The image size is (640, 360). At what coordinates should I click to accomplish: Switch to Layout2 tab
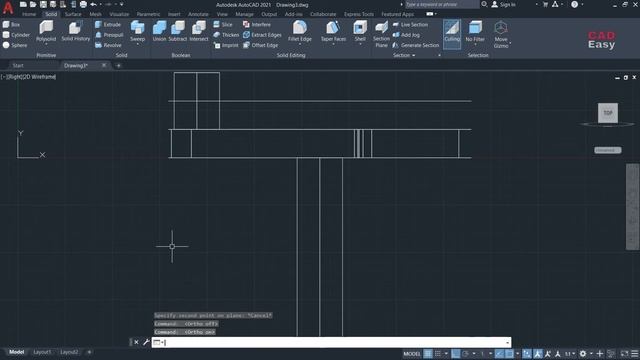pyautogui.click(x=69, y=352)
